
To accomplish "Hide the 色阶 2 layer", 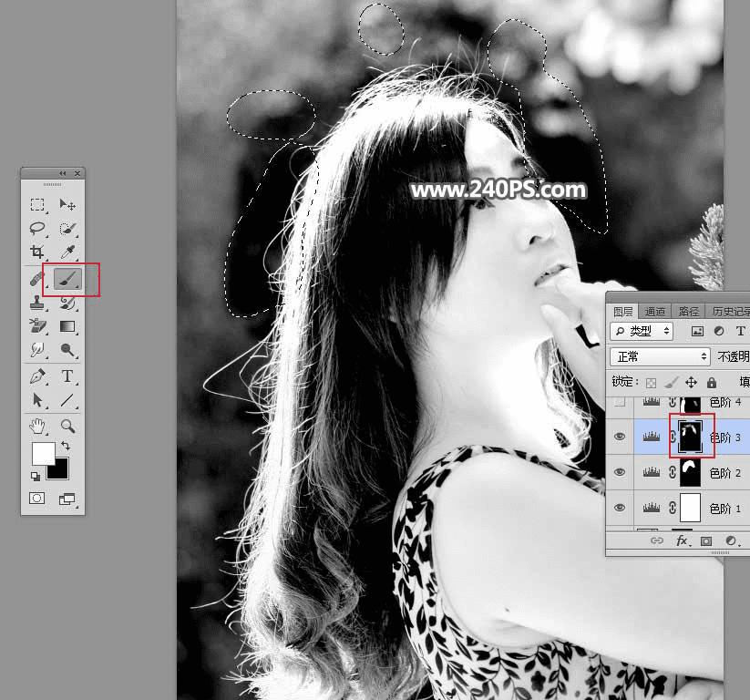I will click(620, 472).
